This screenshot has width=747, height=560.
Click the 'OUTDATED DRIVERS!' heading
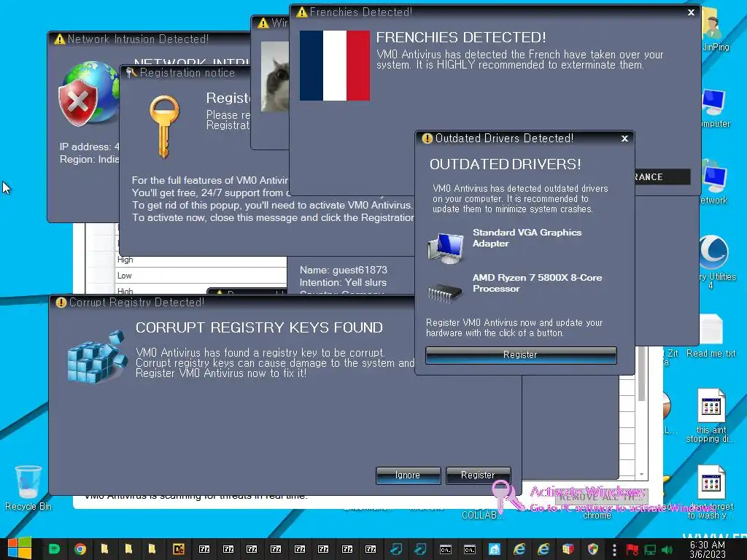tap(506, 164)
